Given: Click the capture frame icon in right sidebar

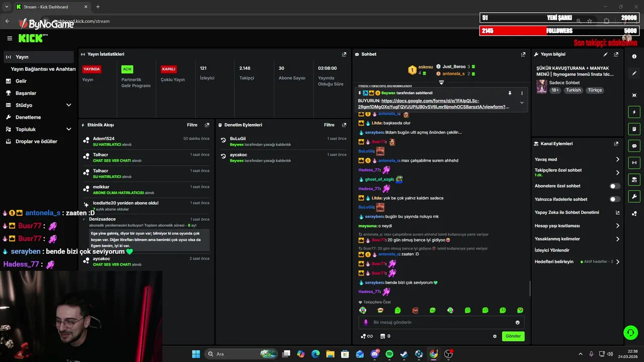Looking at the screenshot, I should 634,95.
